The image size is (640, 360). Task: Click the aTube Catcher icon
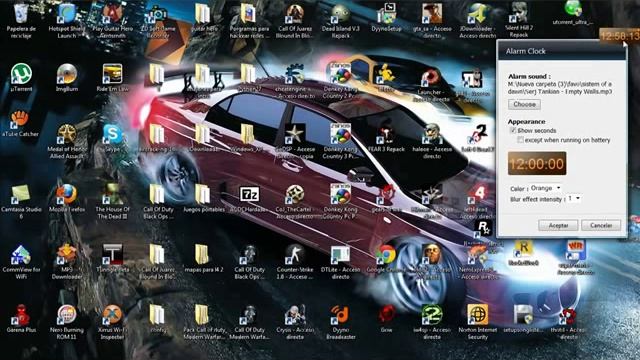[20, 119]
